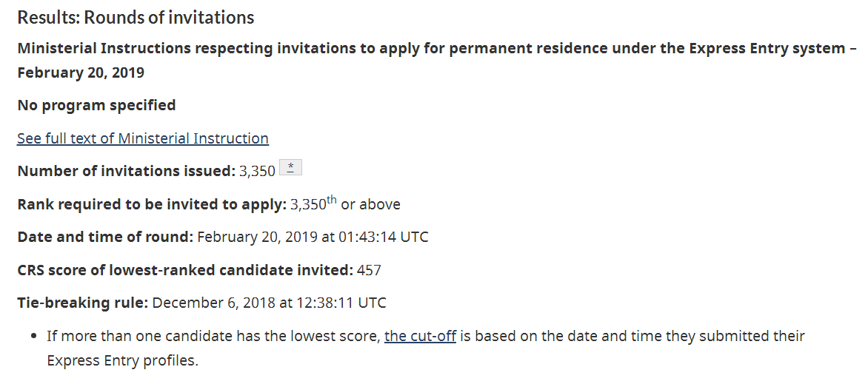Click the 'Express Entry profiles.' text line
This screenshot has width=868, height=384.
[122, 361]
